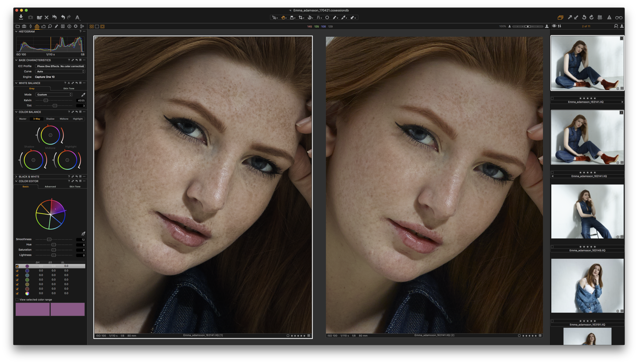Open the Curve Auto dropdown
638x364 pixels.
[60, 72]
